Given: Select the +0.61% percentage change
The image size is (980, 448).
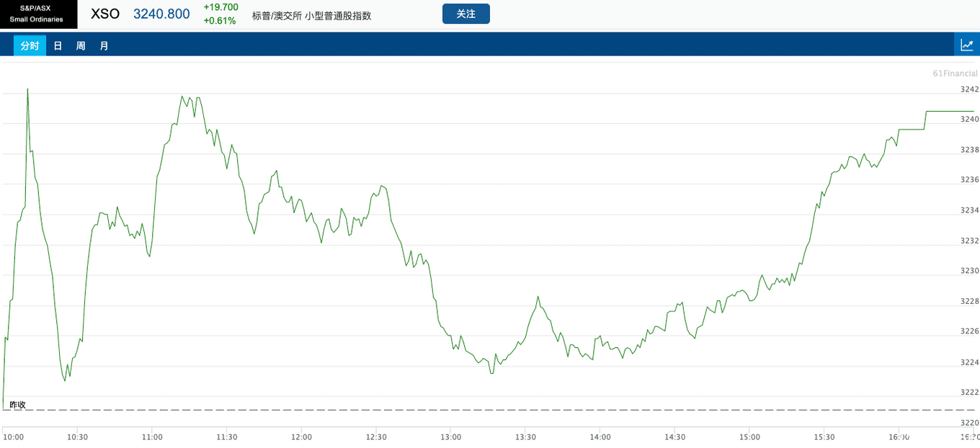Looking at the screenshot, I should coord(220,20).
